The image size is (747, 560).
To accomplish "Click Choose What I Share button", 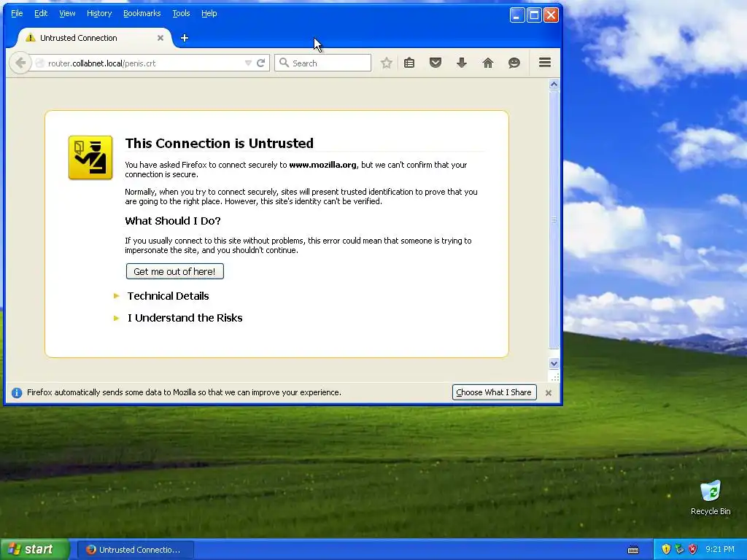I will pyautogui.click(x=494, y=392).
